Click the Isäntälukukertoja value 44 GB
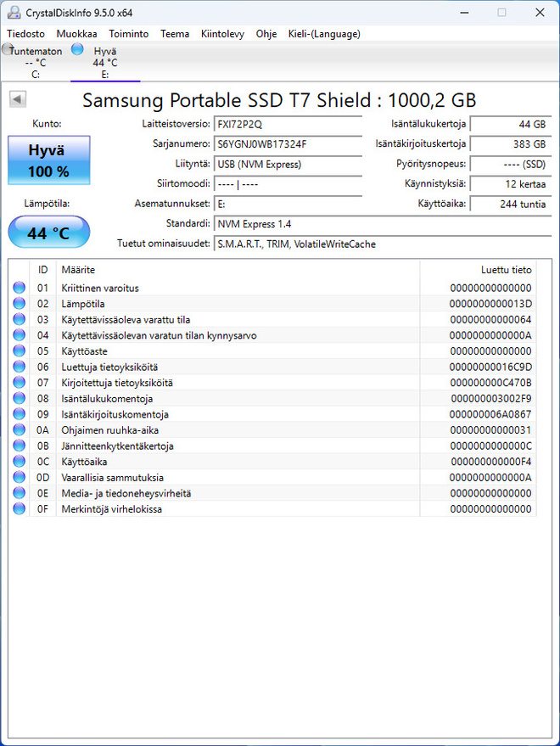This screenshot has width=560, height=746. click(x=511, y=124)
